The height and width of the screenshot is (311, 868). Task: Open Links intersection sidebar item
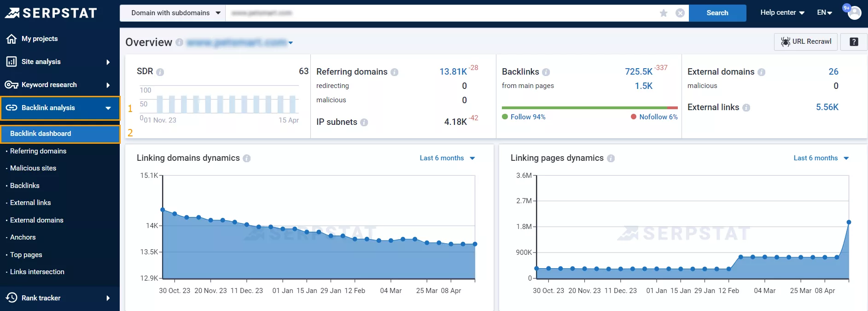37,272
